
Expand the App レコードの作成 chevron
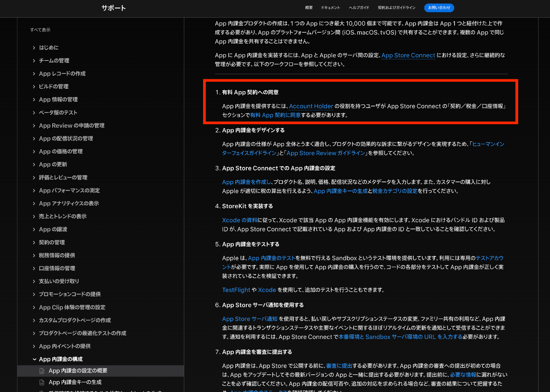point(34,74)
